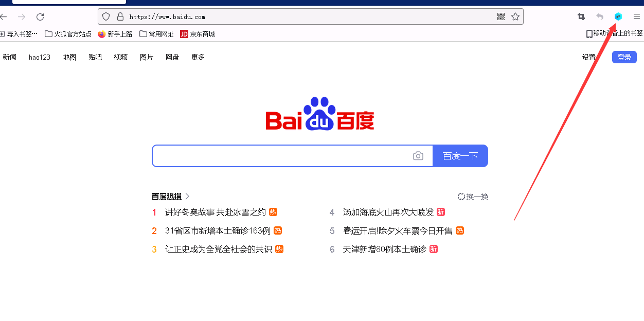644x321 pixels.
Task: Open 地图 in the top navigation
Action: [x=69, y=57]
